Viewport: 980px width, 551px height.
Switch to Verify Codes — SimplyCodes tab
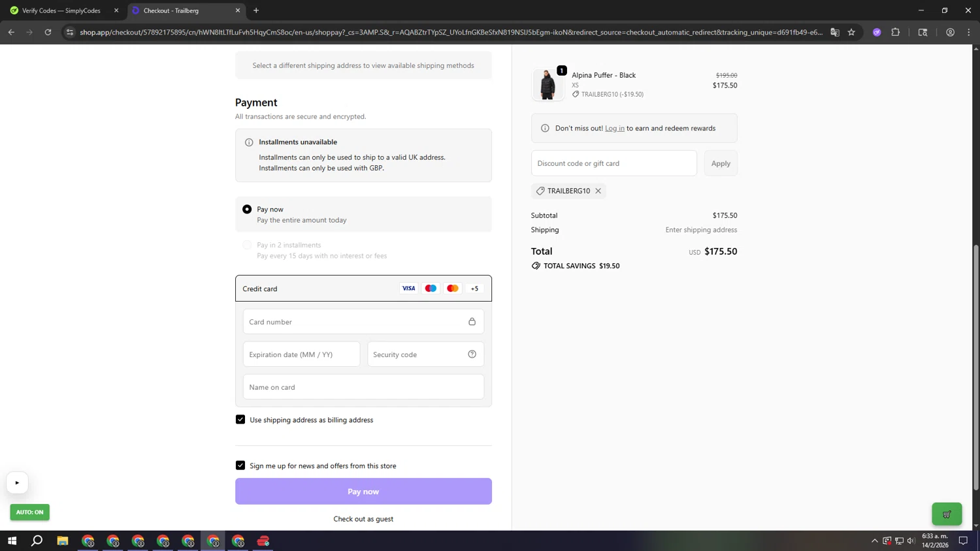point(61,10)
